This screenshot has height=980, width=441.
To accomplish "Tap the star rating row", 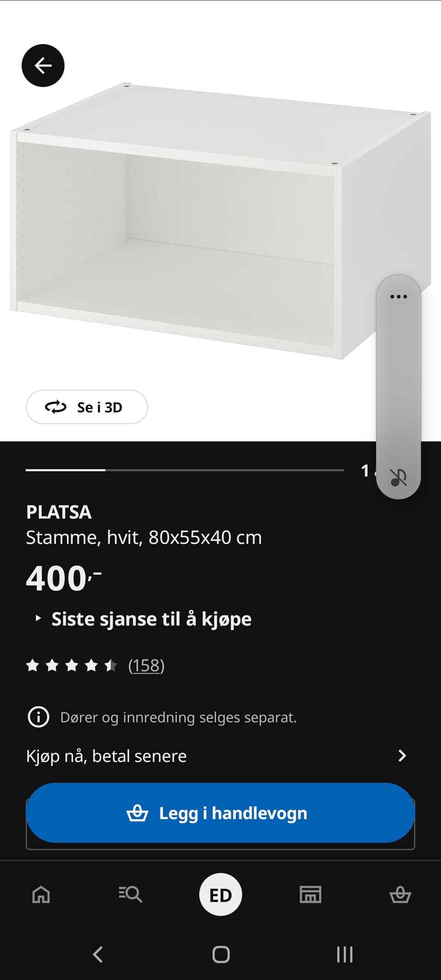I will 72,665.
